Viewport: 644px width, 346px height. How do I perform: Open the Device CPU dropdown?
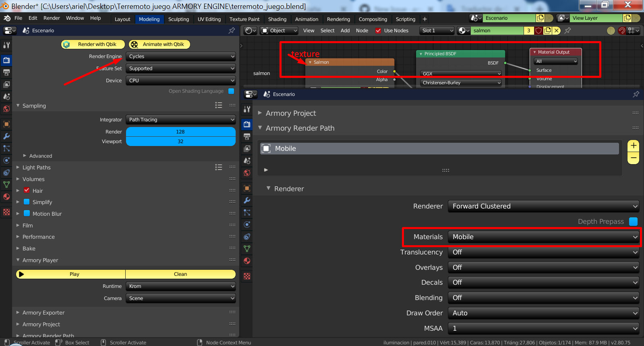click(181, 81)
